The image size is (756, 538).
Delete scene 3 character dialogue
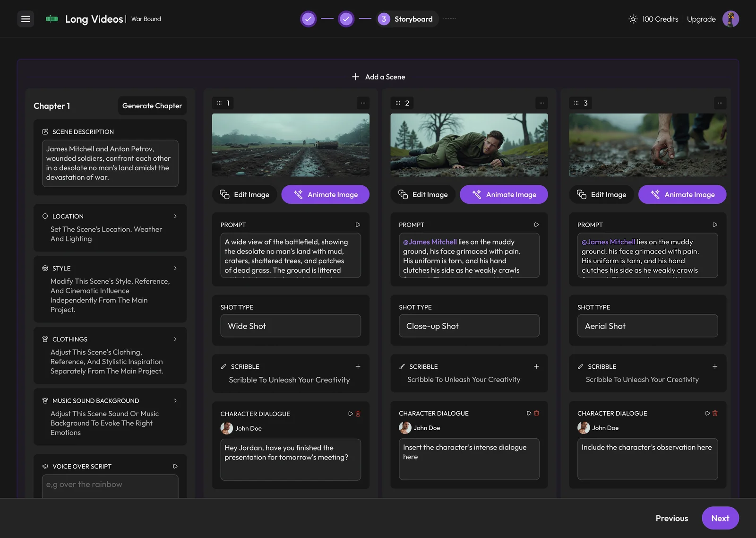point(715,413)
